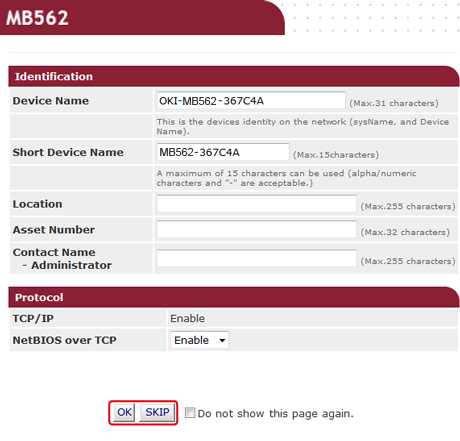460x441 pixels.
Task: Focus the Short Device Name field
Action: (x=223, y=152)
